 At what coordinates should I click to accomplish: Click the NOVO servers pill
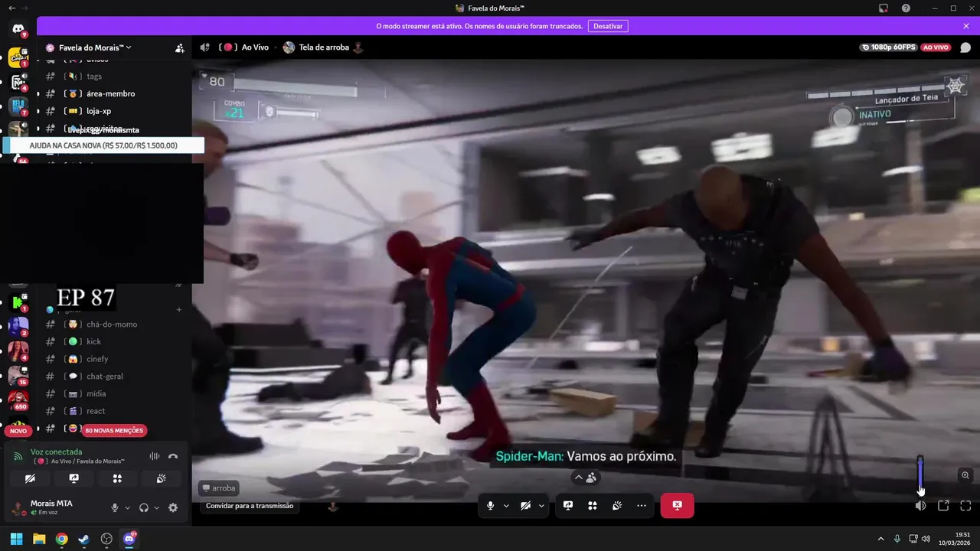(18, 431)
